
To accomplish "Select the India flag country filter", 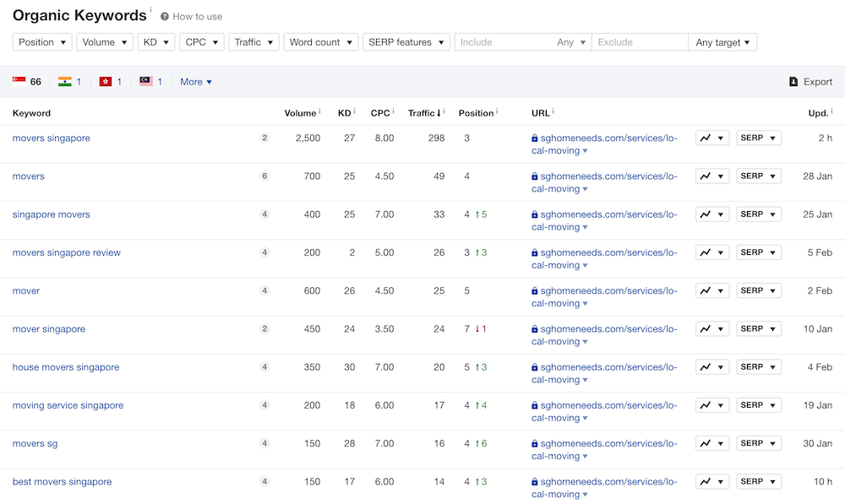I will (x=65, y=82).
